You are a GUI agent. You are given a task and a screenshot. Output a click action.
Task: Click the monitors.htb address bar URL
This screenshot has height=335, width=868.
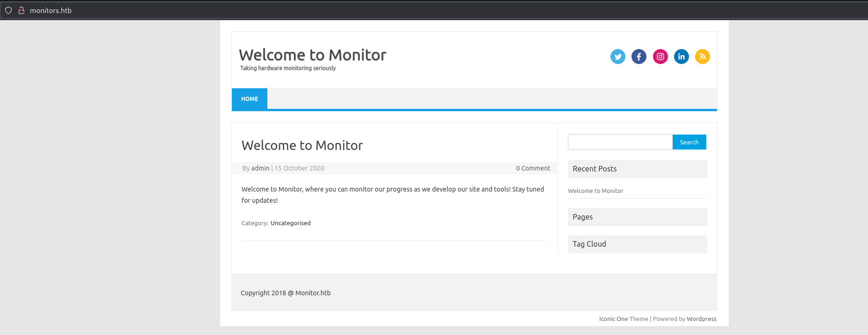point(50,10)
